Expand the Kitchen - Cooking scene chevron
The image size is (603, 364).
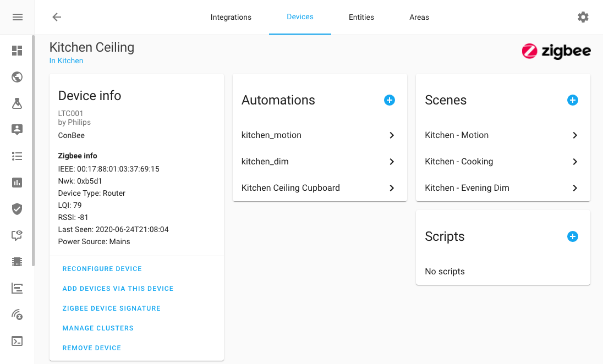tap(575, 162)
